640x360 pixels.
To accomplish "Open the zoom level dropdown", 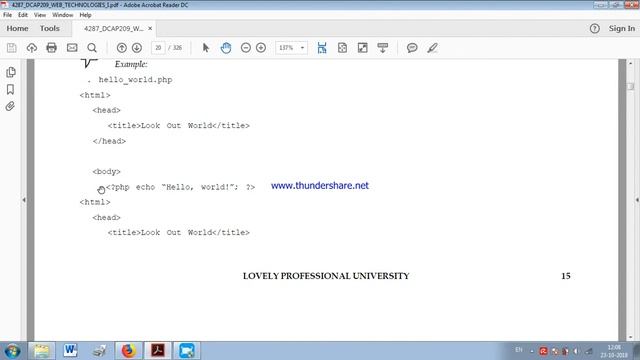I will 302,48.
